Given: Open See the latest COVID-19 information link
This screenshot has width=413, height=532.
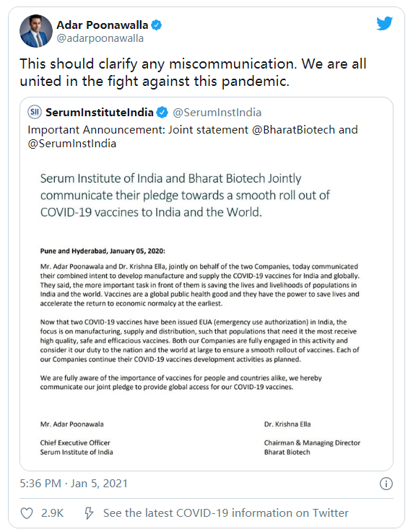Looking at the screenshot, I should pos(226,513).
